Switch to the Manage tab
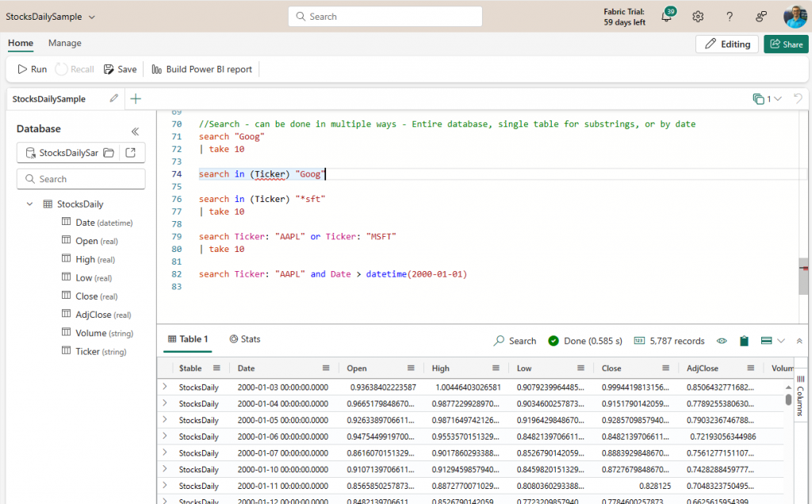 [64, 43]
